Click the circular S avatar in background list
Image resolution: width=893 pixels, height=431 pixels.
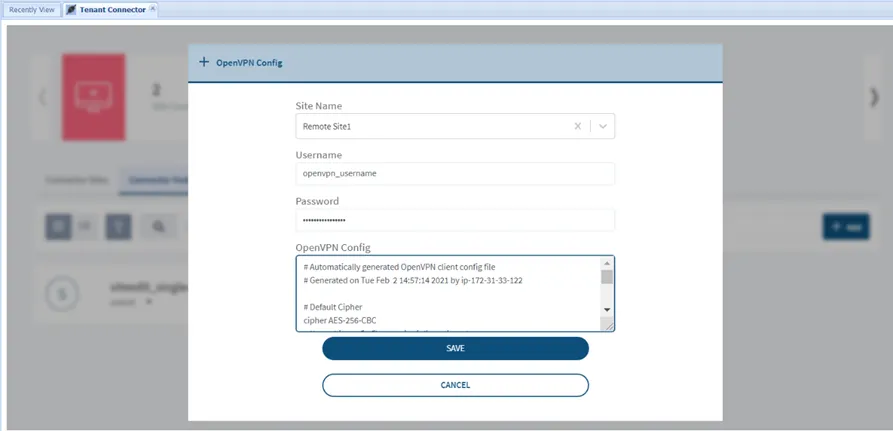click(x=63, y=294)
